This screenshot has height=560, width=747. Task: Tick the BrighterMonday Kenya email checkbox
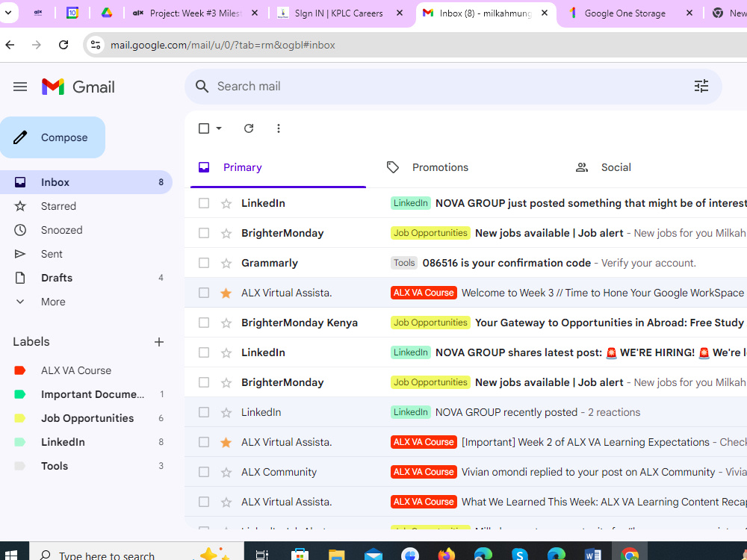[204, 323]
